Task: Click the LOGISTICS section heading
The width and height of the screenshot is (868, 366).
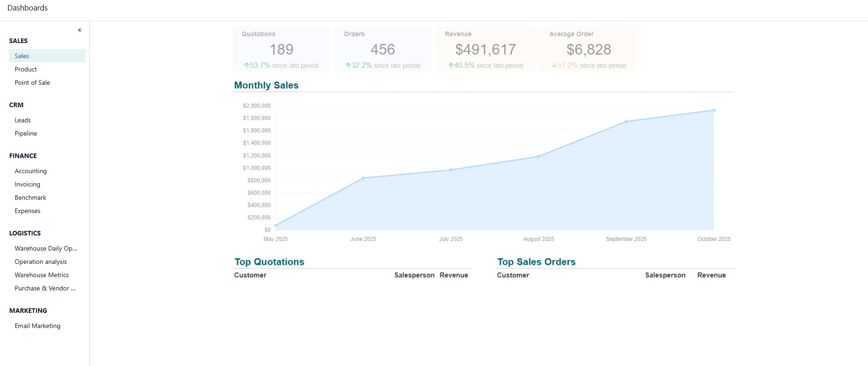Action: point(25,233)
